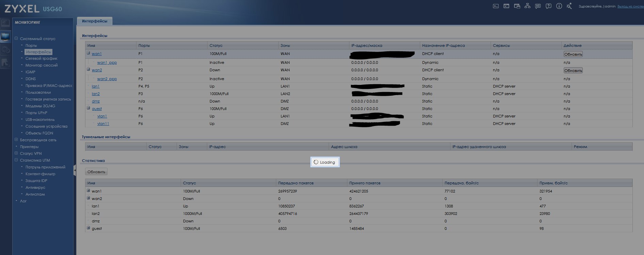Open USB-накопитель menu item
The height and width of the screenshot is (255, 644).
[x=40, y=120]
